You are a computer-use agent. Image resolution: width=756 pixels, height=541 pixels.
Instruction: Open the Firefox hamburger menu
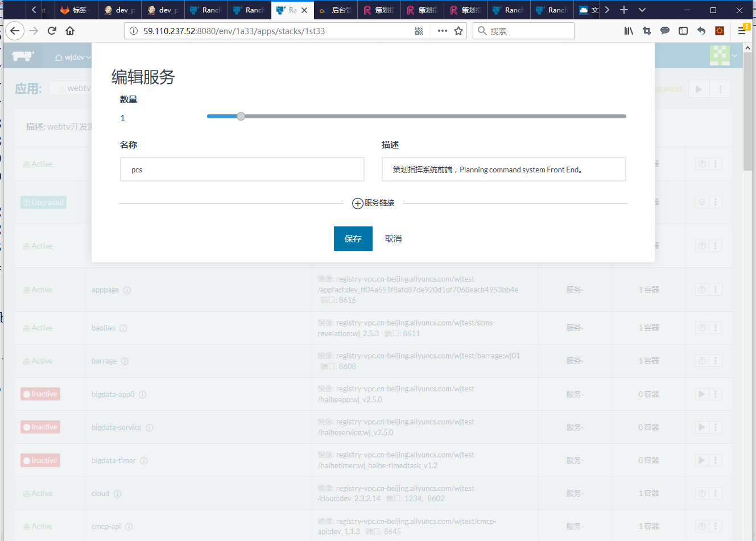tap(742, 31)
